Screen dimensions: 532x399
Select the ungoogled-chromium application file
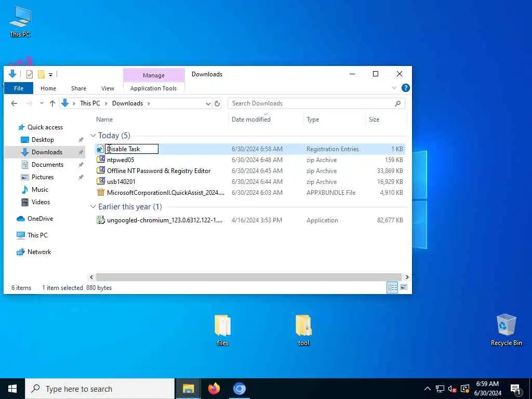(x=165, y=220)
